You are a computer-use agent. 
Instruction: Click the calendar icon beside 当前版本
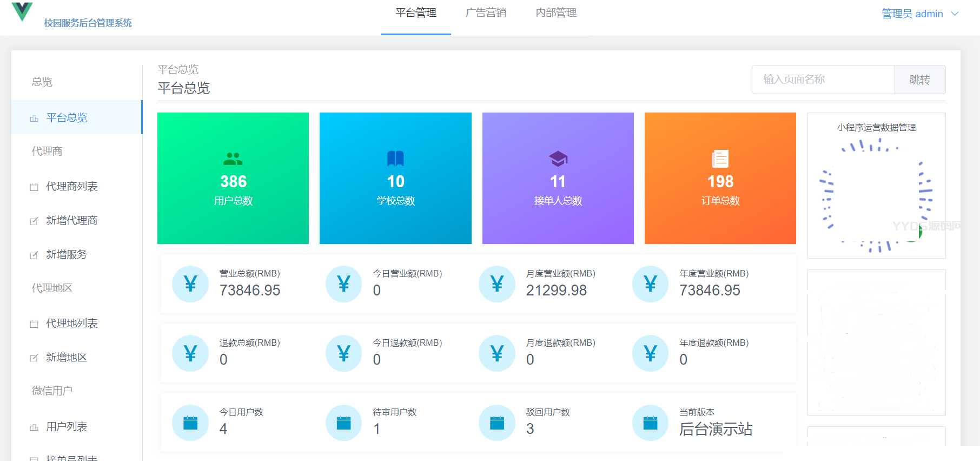(x=650, y=423)
